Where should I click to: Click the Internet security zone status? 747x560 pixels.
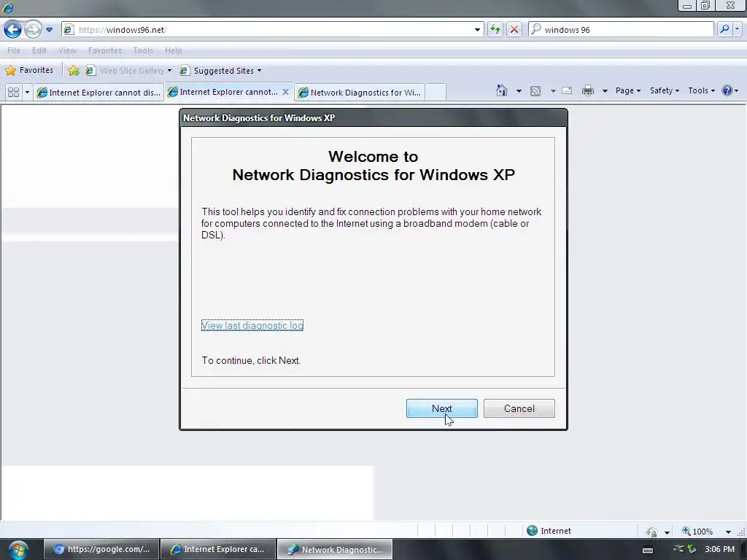coord(549,531)
